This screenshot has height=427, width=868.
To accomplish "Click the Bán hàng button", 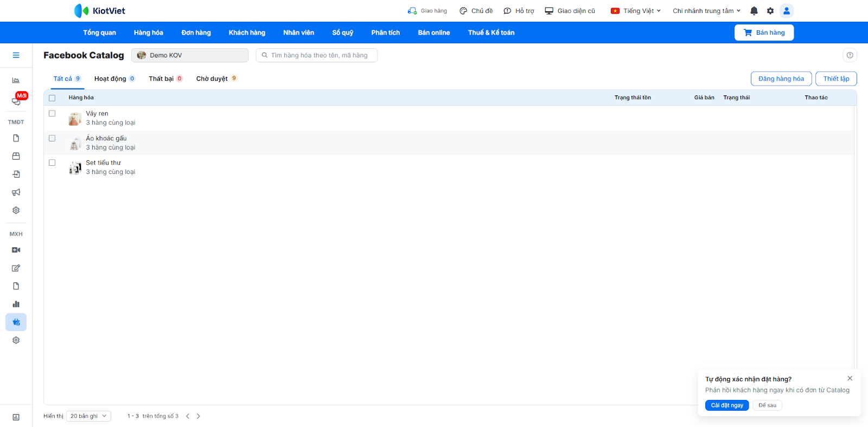I will (x=764, y=33).
